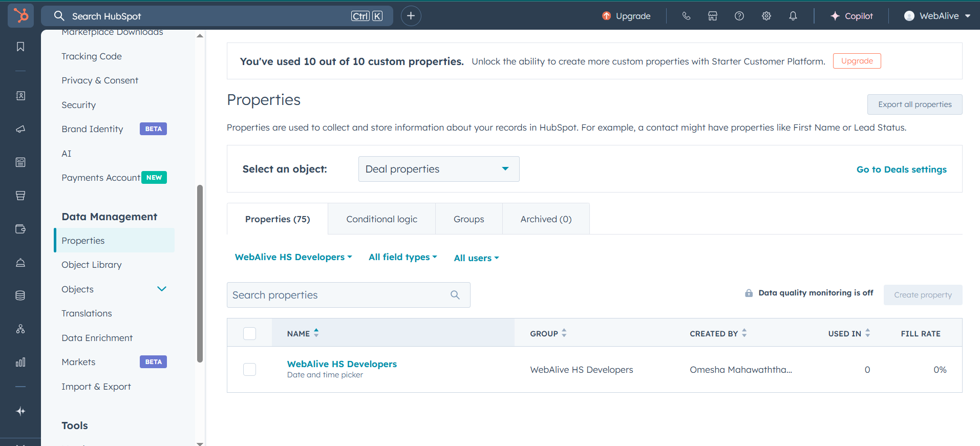Switch to the Conditional logic tab

tap(381, 219)
